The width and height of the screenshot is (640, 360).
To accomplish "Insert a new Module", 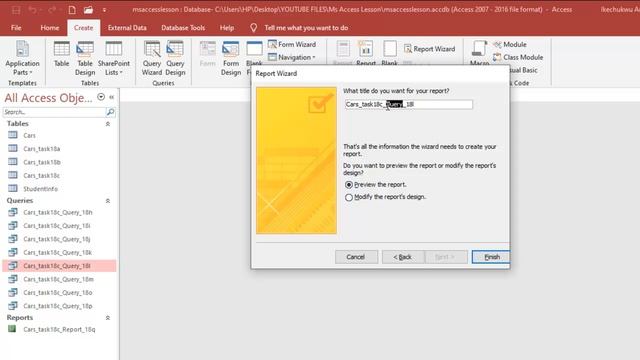I will pyautogui.click(x=510, y=44).
